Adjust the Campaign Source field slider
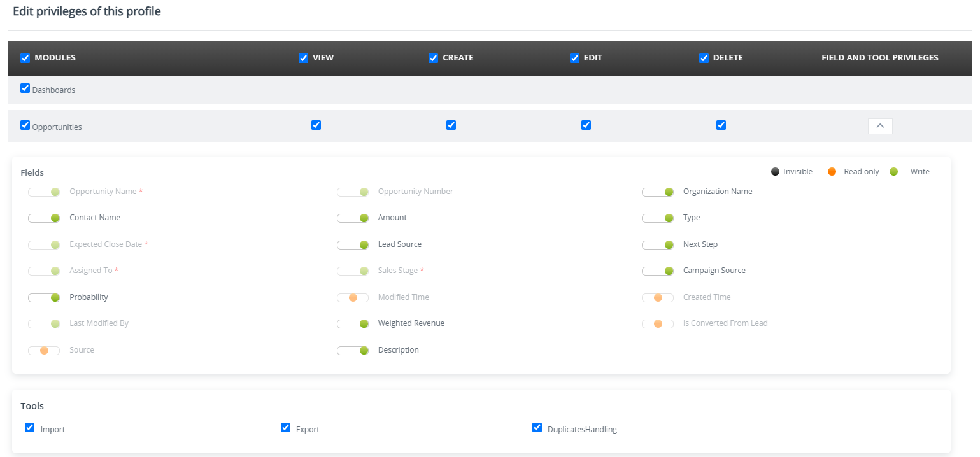Image resolution: width=980 pixels, height=457 pixels. pos(658,271)
